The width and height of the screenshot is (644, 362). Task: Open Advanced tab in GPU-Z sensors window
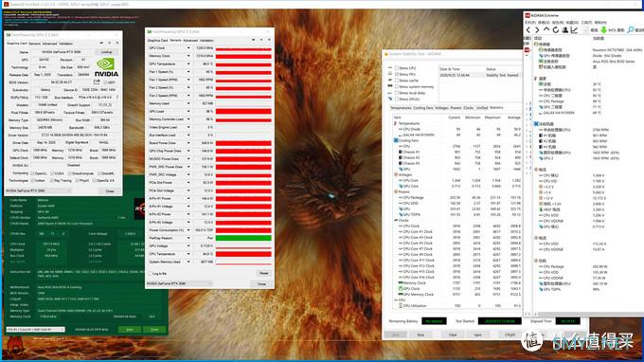190,40
